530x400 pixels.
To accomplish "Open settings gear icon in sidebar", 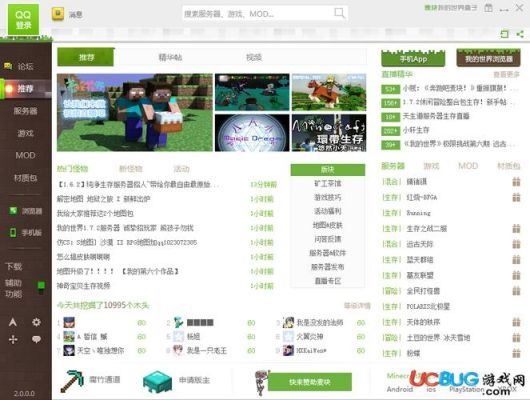I will pyautogui.click(x=36, y=322).
